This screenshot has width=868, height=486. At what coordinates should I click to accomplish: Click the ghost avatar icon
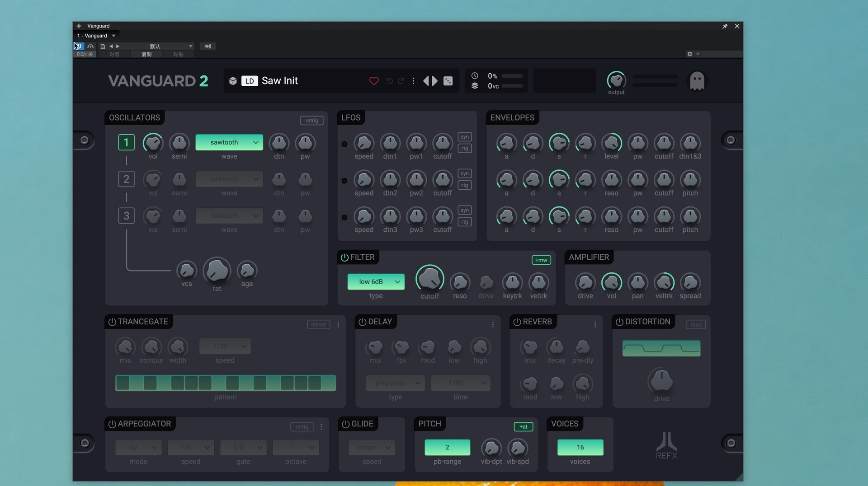point(697,81)
